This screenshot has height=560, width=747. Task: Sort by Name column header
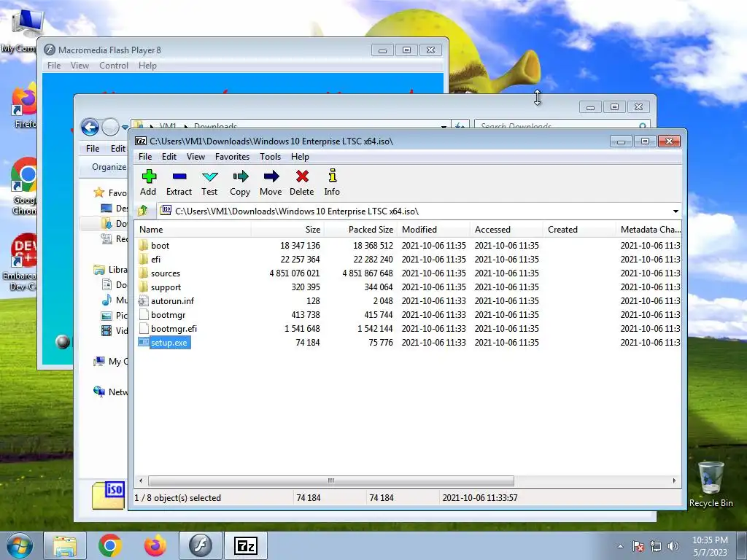(x=193, y=230)
